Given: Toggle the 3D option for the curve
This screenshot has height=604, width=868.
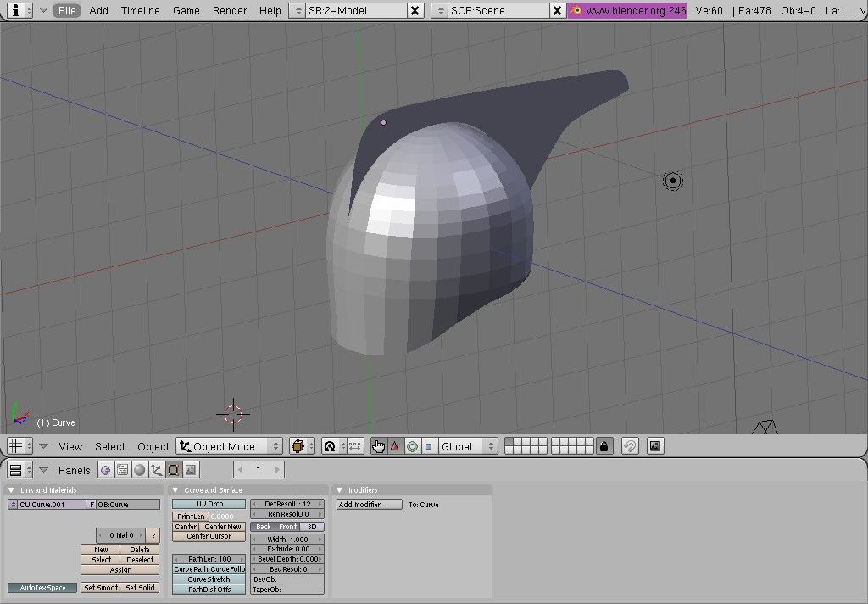Looking at the screenshot, I should tap(312, 527).
